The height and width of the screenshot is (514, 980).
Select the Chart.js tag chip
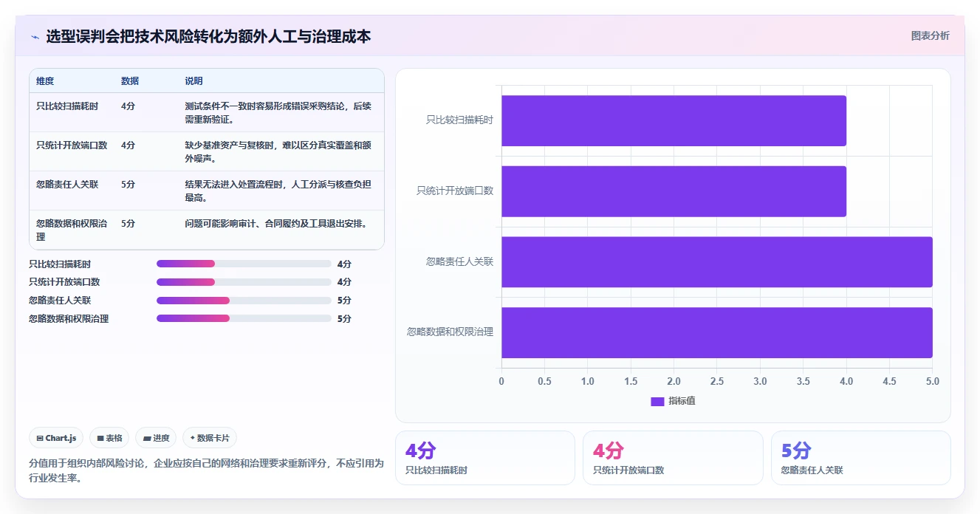click(57, 438)
